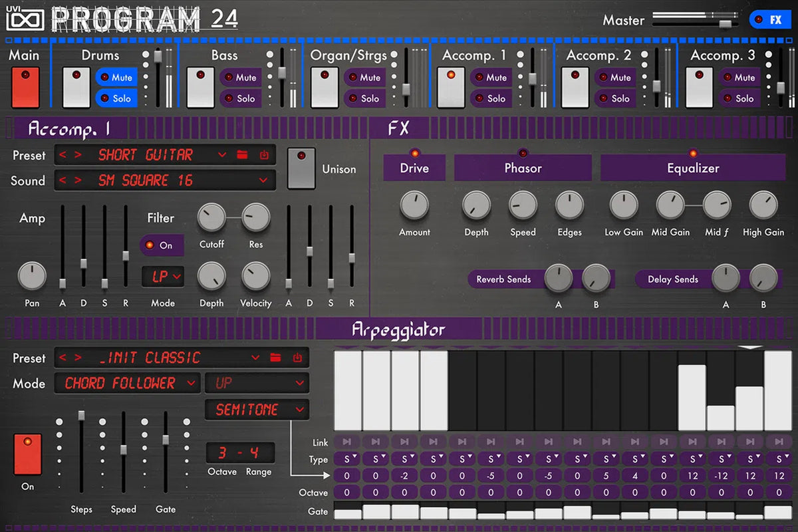Open the SEMITONE dropdown
This screenshot has width=798, height=532.
click(x=257, y=410)
